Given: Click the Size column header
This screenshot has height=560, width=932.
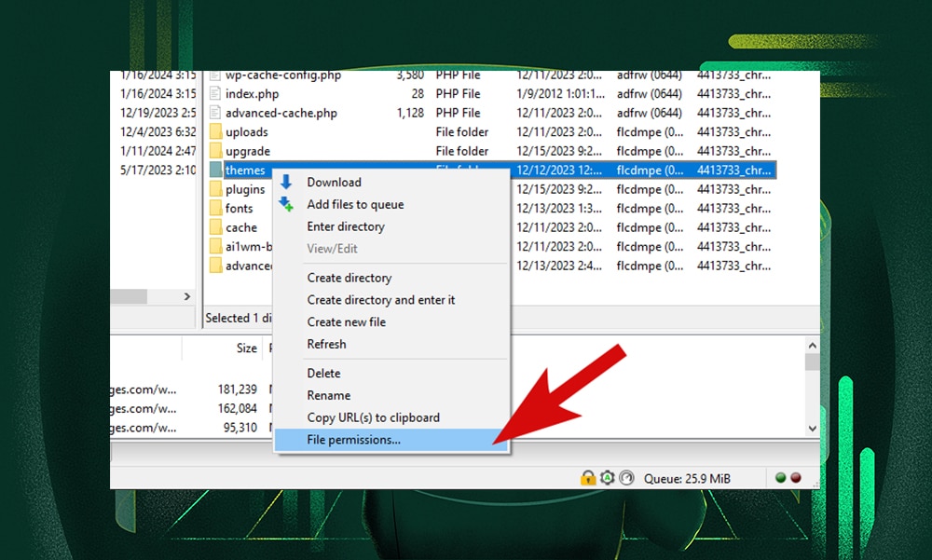Looking at the screenshot, I should (x=246, y=348).
